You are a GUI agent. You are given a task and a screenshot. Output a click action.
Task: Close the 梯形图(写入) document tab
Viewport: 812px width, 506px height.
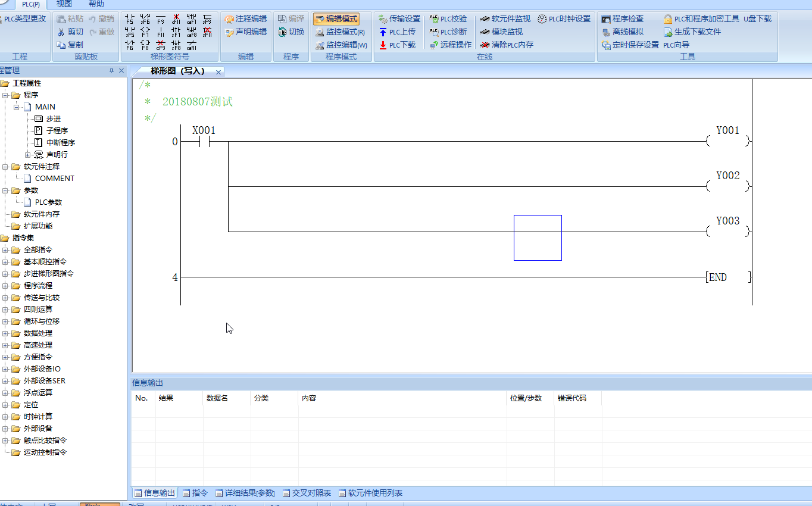tap(218, 72)
